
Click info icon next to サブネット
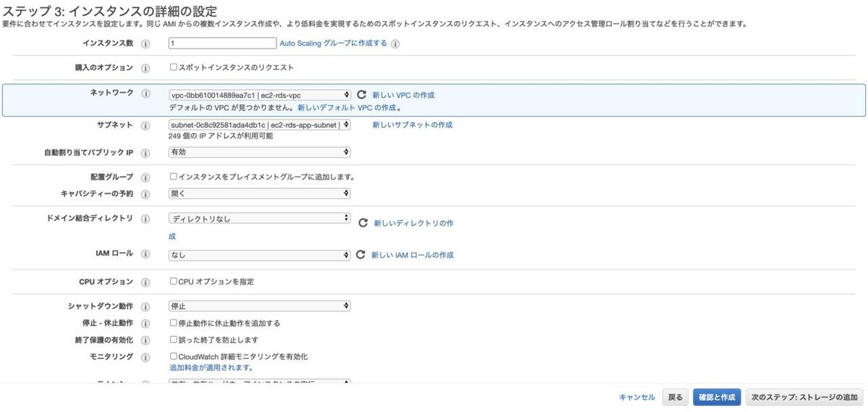tap(145, 125)
